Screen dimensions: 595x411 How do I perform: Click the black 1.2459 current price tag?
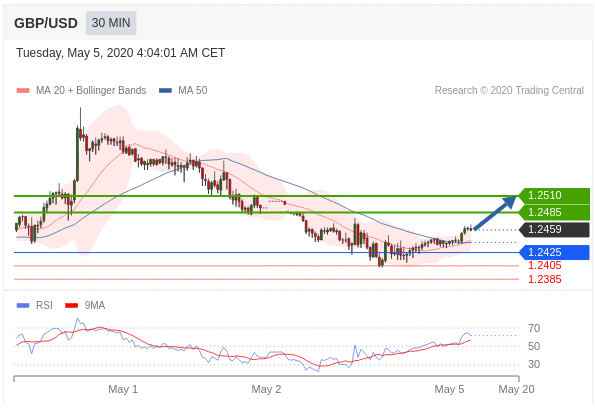tap(554, 229)
